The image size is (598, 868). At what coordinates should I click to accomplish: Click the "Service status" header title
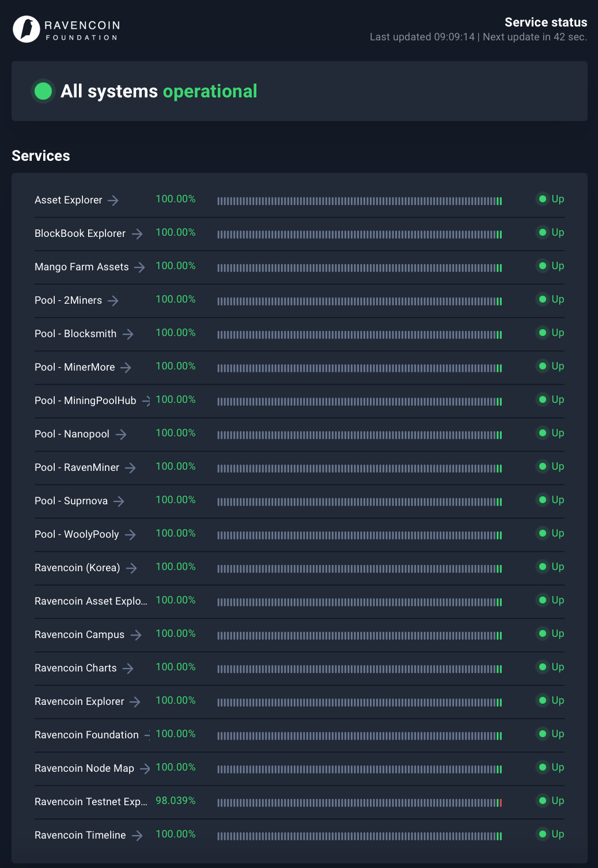(546, 22)
